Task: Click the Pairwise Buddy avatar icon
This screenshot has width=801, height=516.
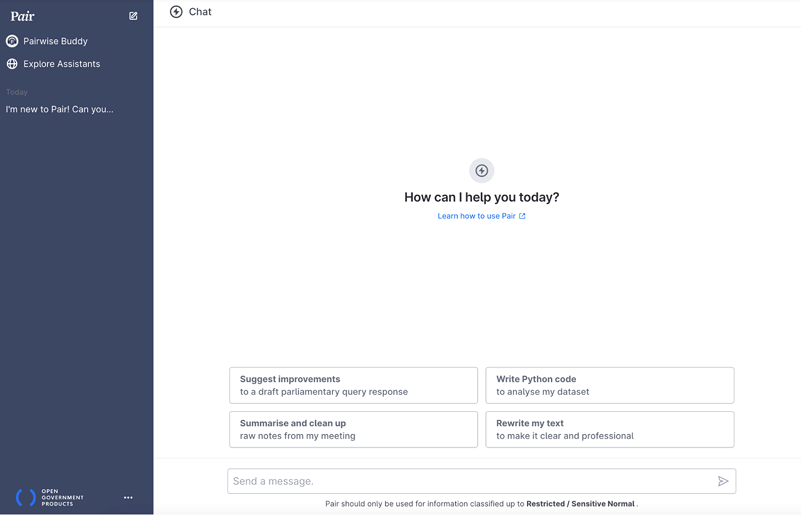Action: [12, 41]
